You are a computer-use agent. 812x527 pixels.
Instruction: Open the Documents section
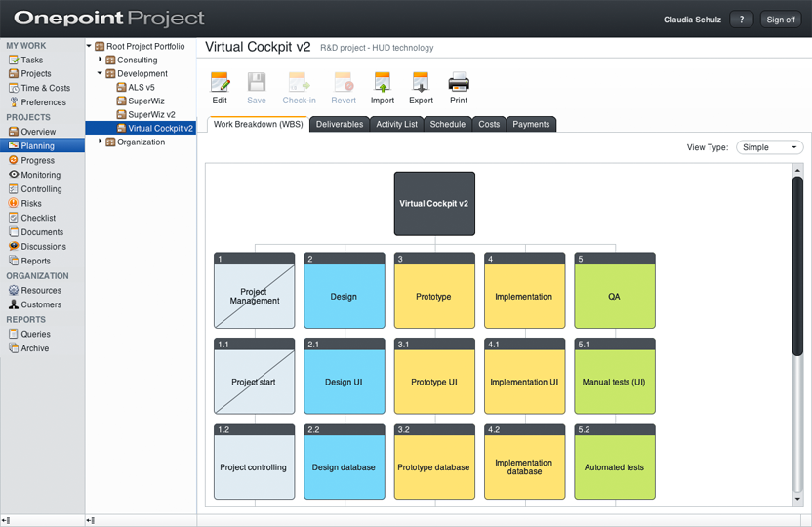click(x=42, y=232)
